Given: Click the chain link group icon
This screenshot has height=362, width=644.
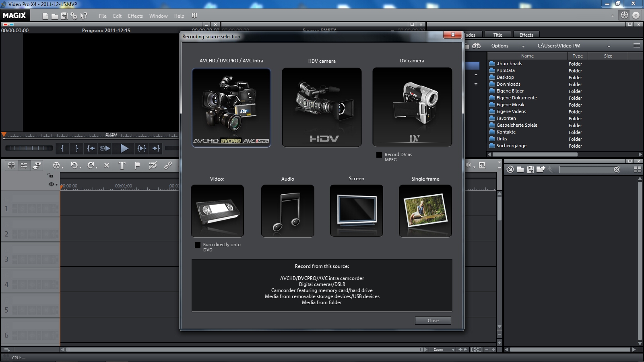Looking at the screenshot, I should (x=168, y=165).
